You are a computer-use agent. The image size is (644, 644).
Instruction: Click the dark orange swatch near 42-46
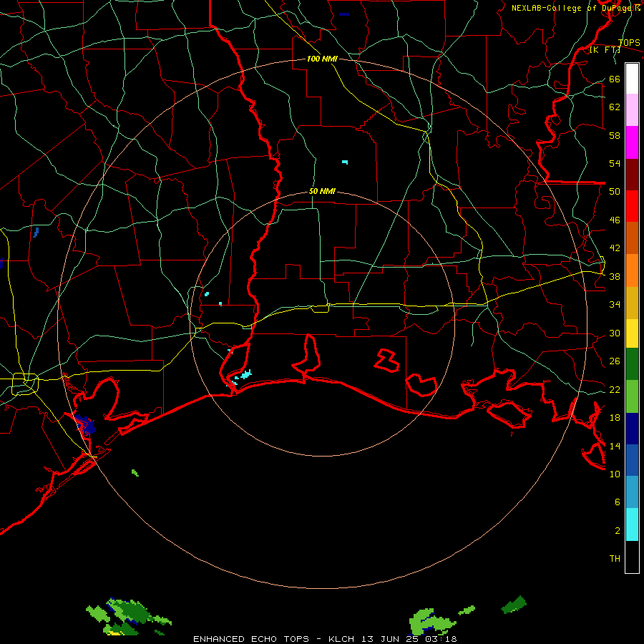click(x=632, y=238)
